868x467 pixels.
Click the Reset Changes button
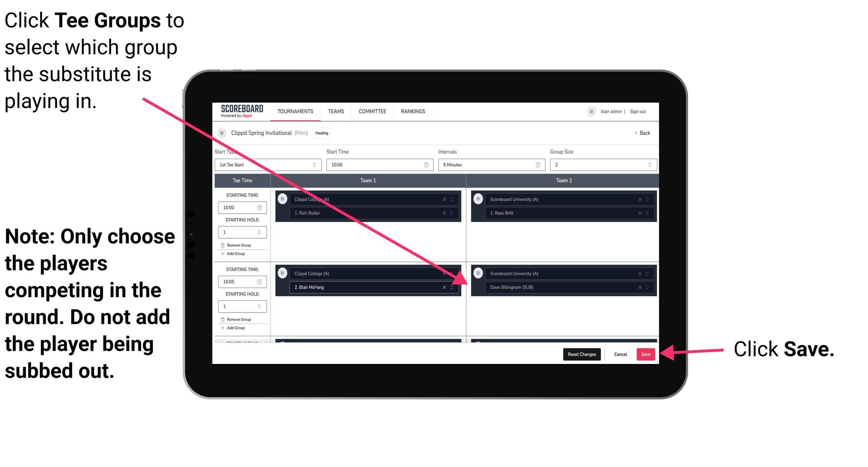581,354
